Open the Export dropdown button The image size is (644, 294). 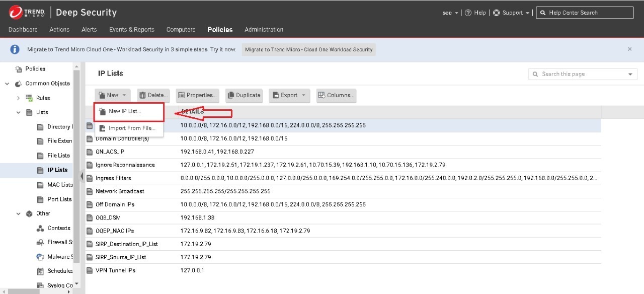click(x=290, y=95)
